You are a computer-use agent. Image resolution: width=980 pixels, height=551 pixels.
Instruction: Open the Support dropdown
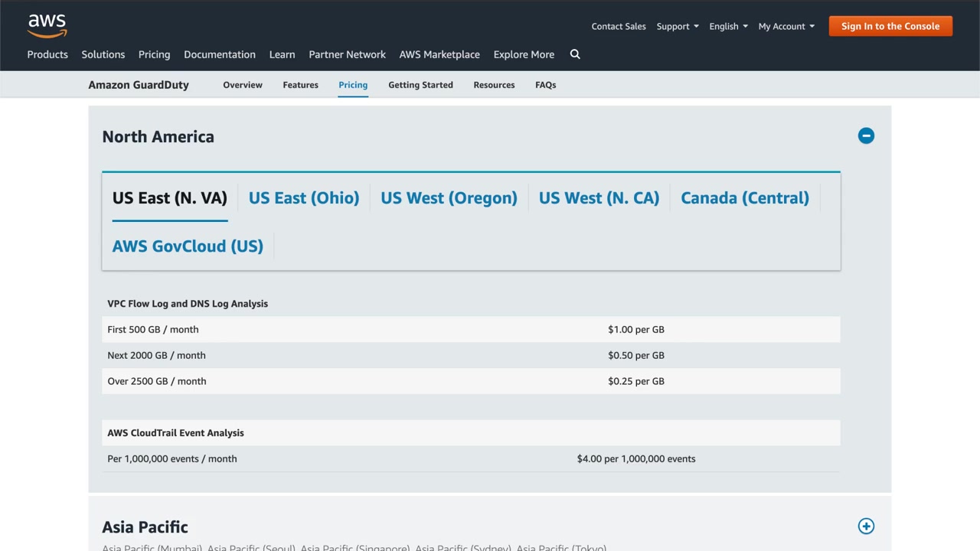[x=678, y=26]
